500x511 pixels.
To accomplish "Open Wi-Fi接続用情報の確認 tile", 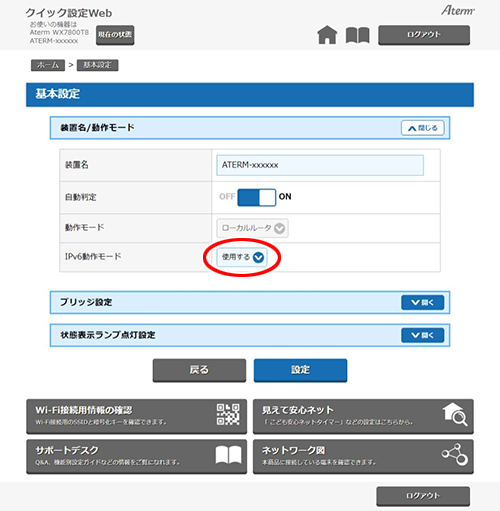I will (137, 416).
